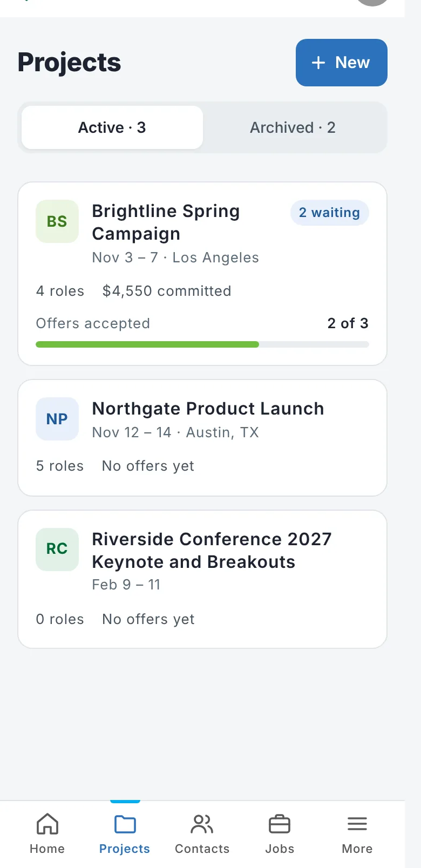Click "Feb 9 – 11" date text
421x868 pixels.
click(x=126, y=585)
